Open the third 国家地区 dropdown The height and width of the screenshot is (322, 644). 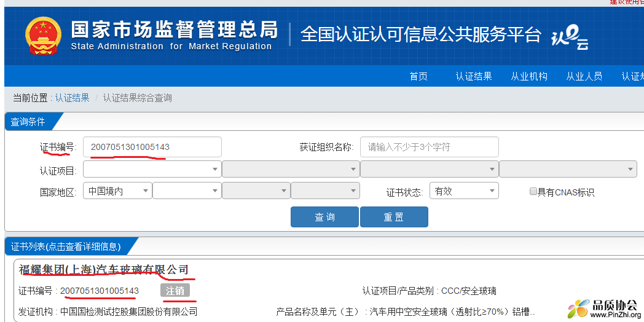pos(256,190)
